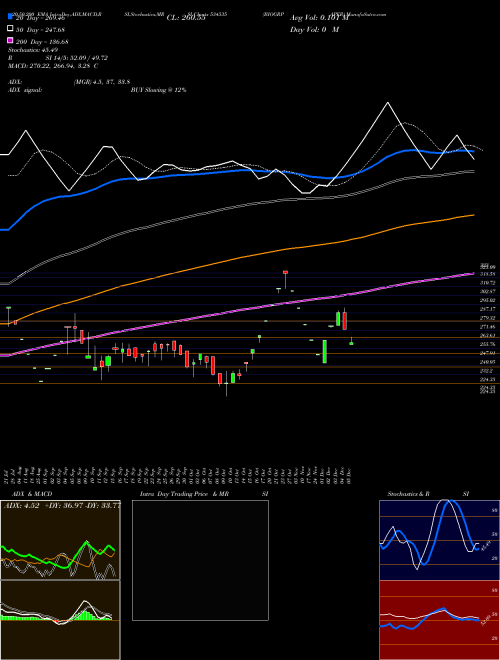This screenshot has height=660, width=500.
Task: Click the white 50 Day legend swatch
Action: (x=10, y=29)
